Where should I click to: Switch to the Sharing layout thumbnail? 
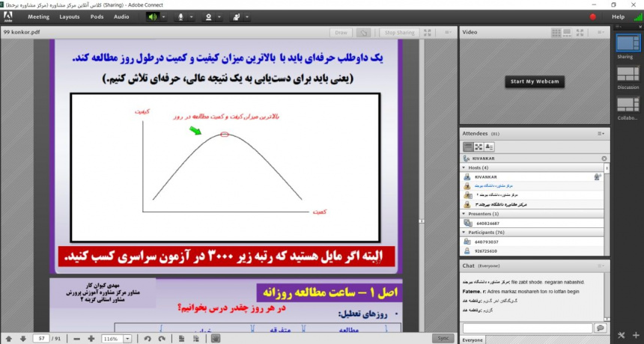628,43
